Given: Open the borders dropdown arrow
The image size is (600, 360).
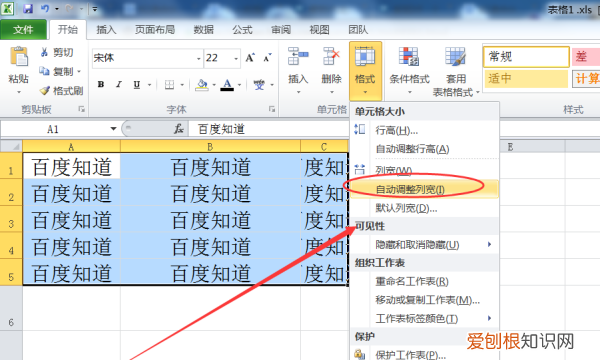Looking at the screenshot, I should (x=182, y=85).
